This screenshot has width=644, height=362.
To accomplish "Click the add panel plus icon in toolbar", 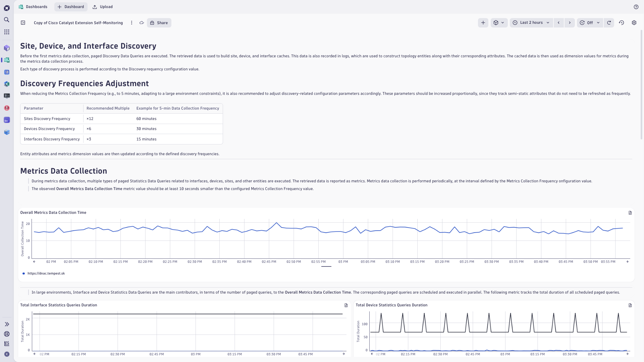I will 483,22.
